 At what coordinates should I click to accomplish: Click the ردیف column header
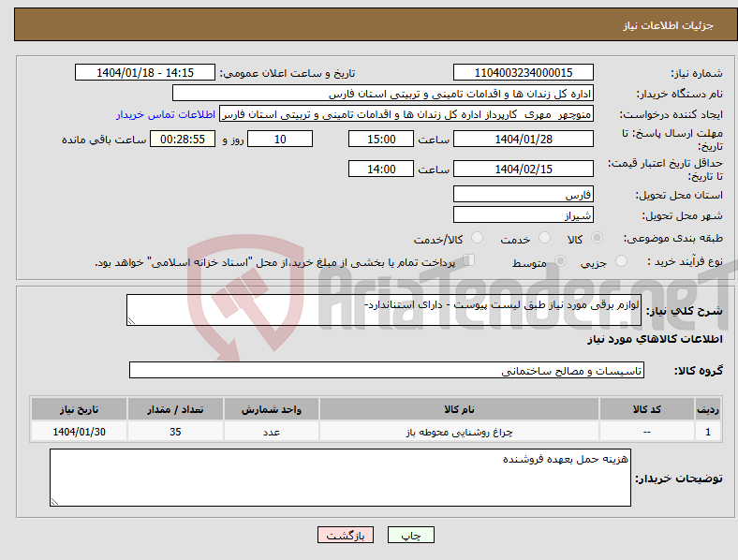(x=708, y=409)
